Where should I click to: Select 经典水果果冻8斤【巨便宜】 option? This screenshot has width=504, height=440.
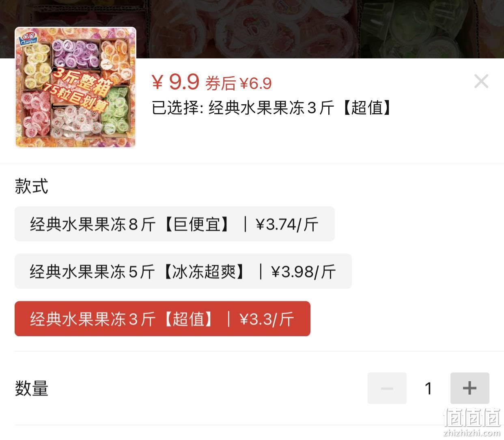point(174,224)
